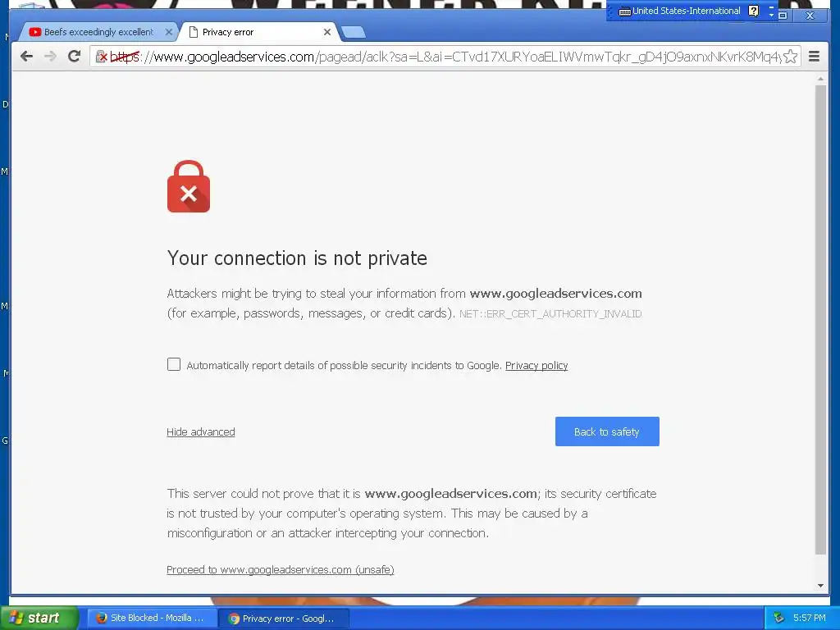Open the Privacy policy link
Screen dimensions: 840x630
[536, 365]
